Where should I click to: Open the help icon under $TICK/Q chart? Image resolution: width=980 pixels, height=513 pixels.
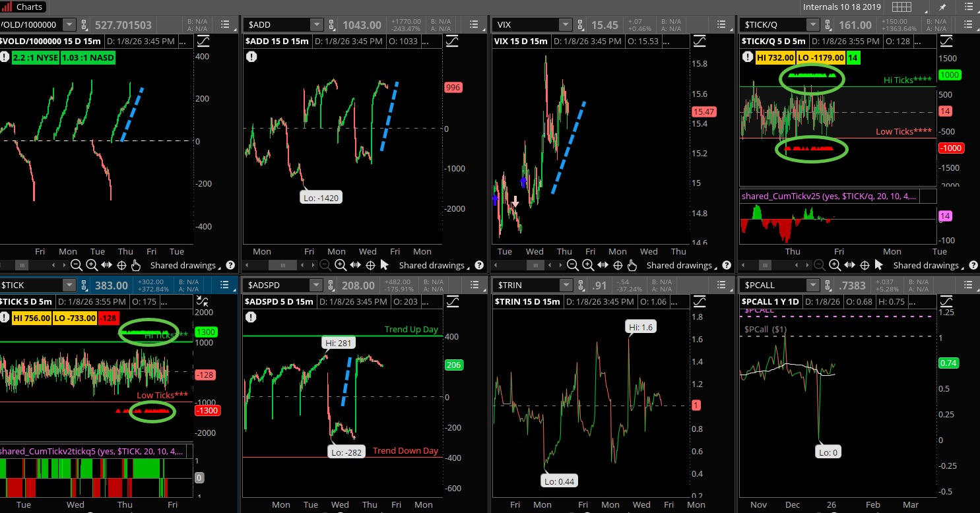[x=972, y=265]
